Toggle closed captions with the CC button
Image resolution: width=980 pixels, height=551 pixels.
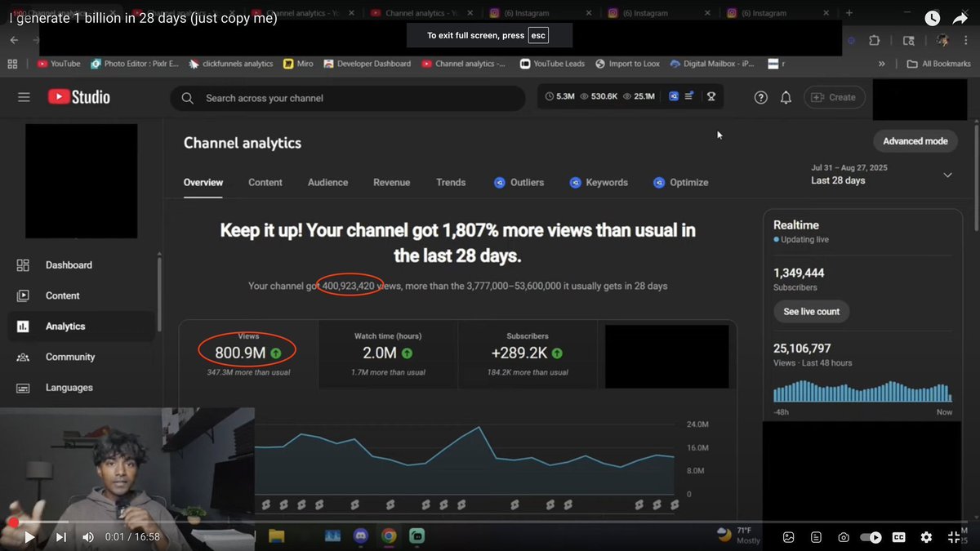pyautogui.click(x=898, y=537)
